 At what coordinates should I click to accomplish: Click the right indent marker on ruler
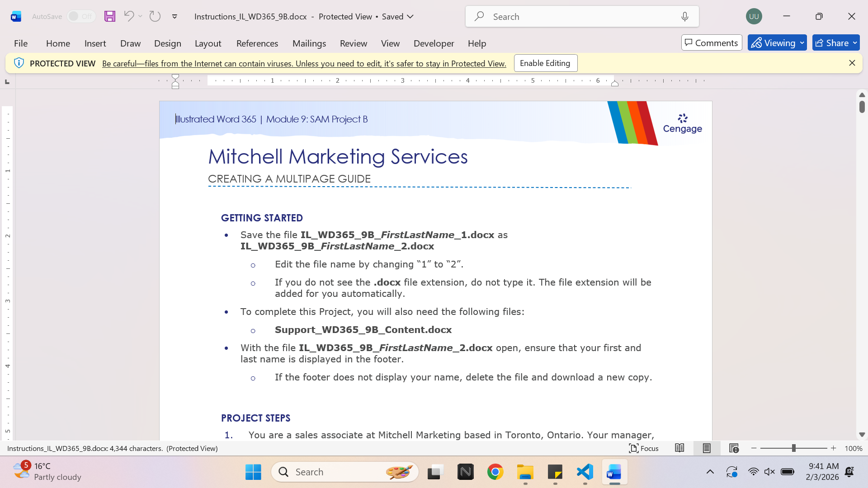coord(615,83)
